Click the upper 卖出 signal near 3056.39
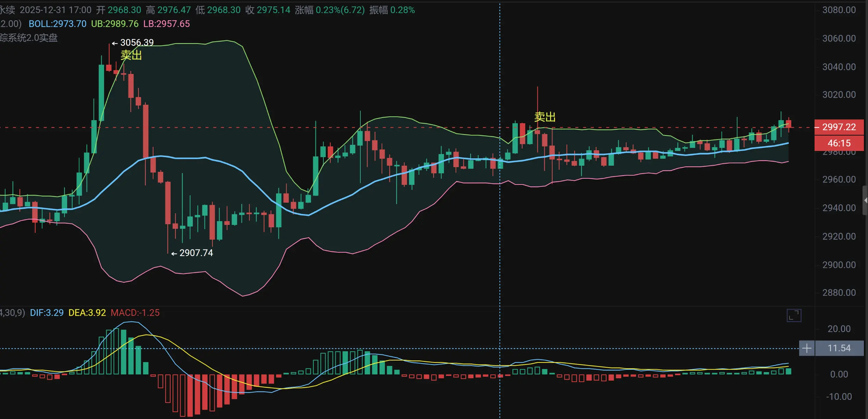Image resolution: width=868 pixels, height=419 pixels. 131,55
